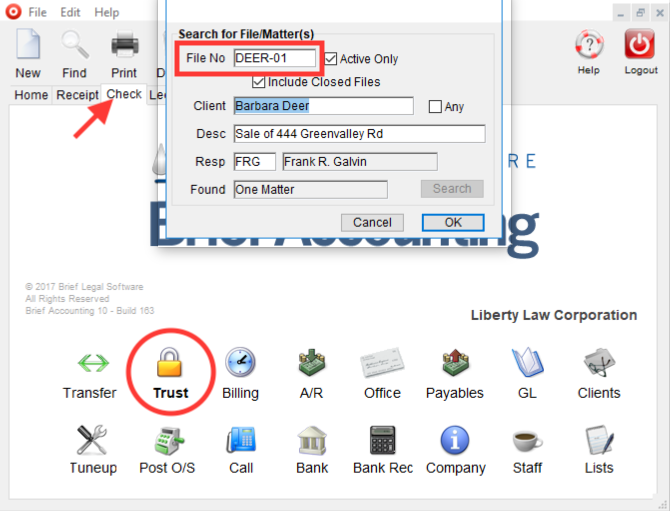Image resolution: width=670 pixels, height=511 pixels.
Task: Click the File No input field
Action: click(x=275, y=59)
